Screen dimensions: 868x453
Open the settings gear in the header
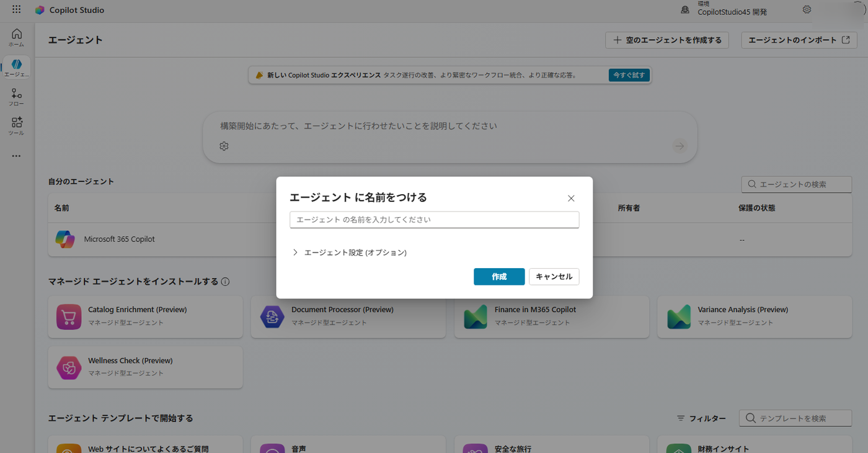coord(807,9)
